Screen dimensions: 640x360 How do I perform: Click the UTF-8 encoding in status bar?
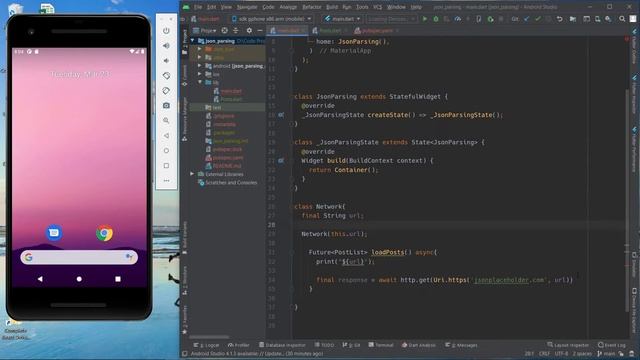pyautogui.click(x=561, y=353)
